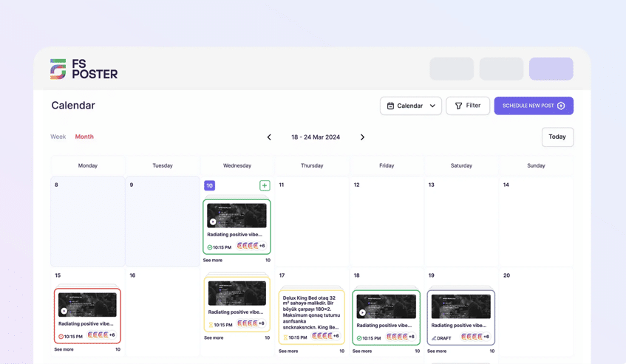Switch to Week view tab
This screenshot has height=364, width=626.
coord(58,137)
